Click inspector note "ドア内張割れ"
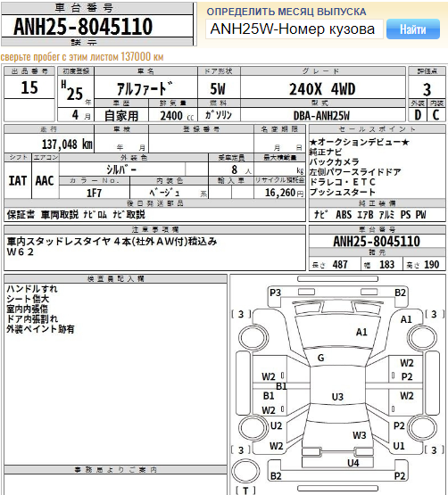The image size is (448, 495). click(32, 318)
